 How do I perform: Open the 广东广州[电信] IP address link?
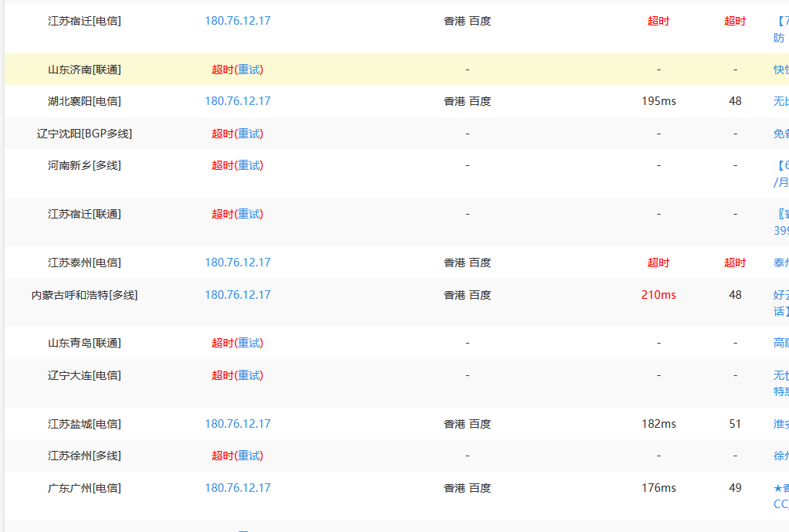[238, 488]
